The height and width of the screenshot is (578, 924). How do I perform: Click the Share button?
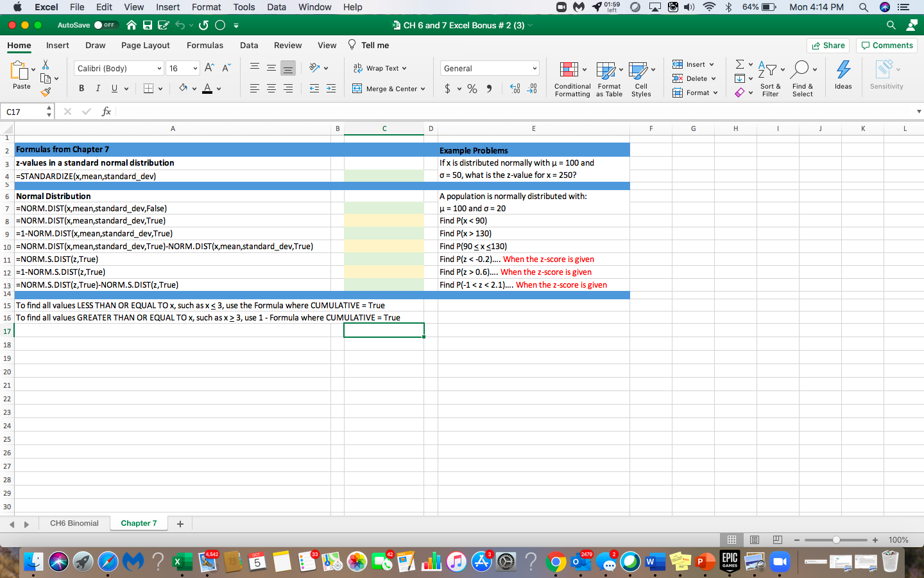(x=828, y=46)
